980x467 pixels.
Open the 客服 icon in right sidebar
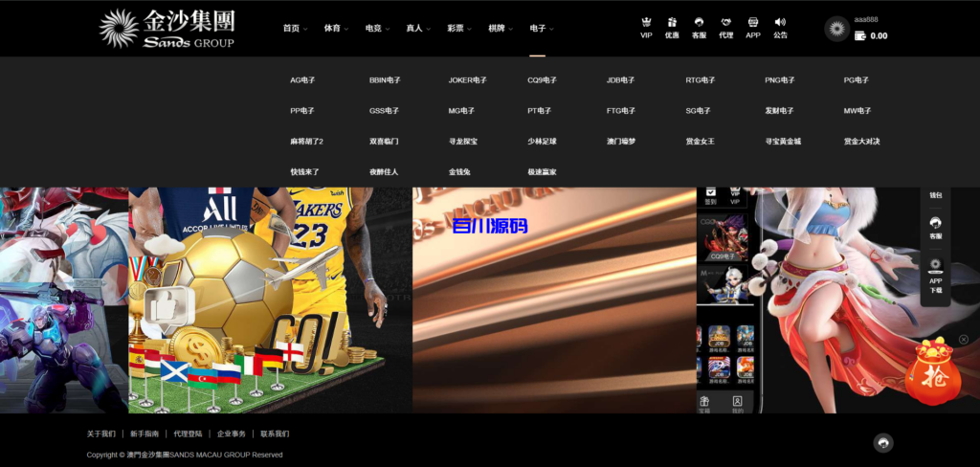[935, 227]
